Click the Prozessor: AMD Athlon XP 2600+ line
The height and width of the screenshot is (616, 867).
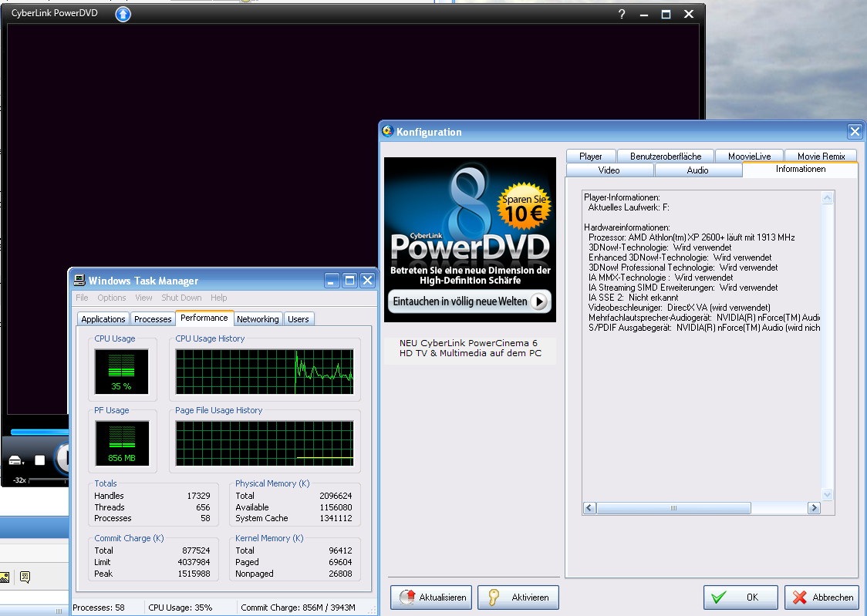pos(691,237)
